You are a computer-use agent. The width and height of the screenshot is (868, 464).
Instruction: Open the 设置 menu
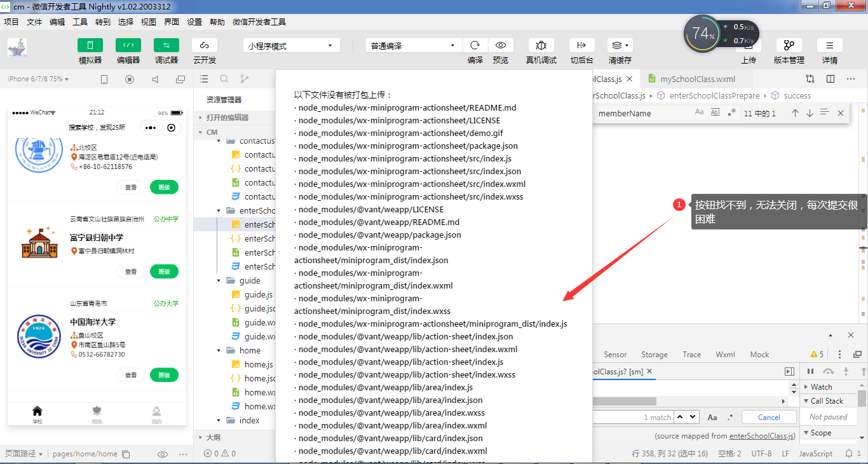pyautogui.click(x=194, y=22)
